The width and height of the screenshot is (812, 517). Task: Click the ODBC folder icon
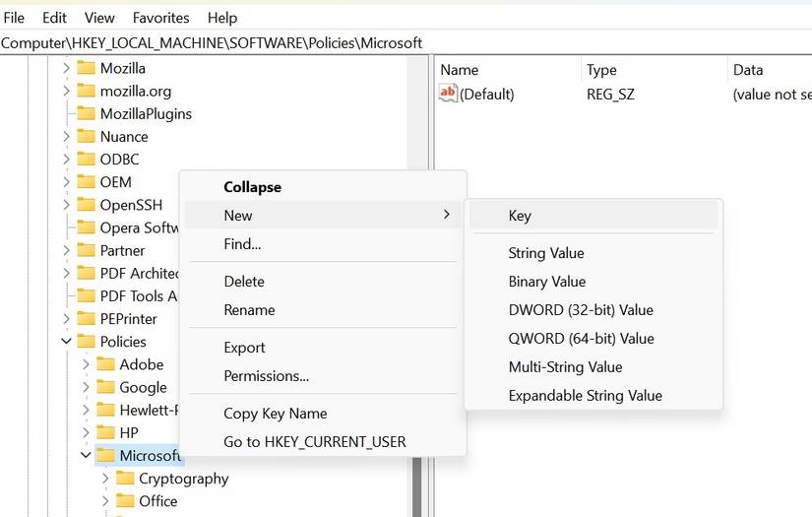(86, 159)
